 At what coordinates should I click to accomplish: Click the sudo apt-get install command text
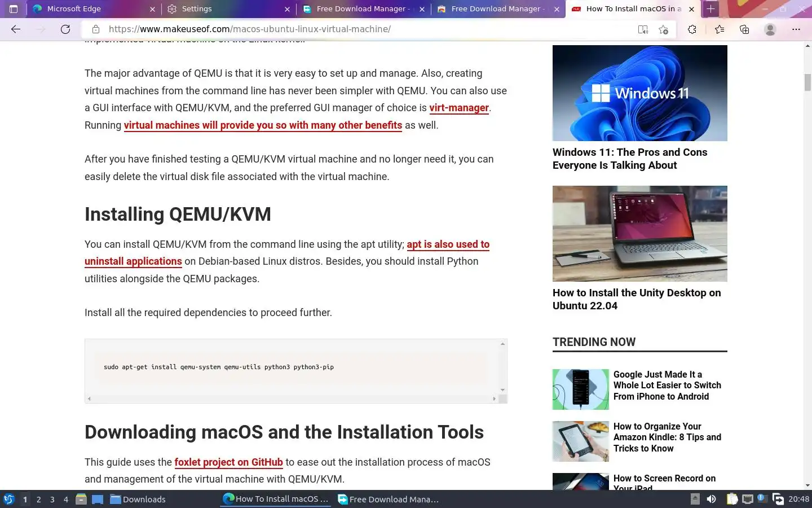click(219, 367)
